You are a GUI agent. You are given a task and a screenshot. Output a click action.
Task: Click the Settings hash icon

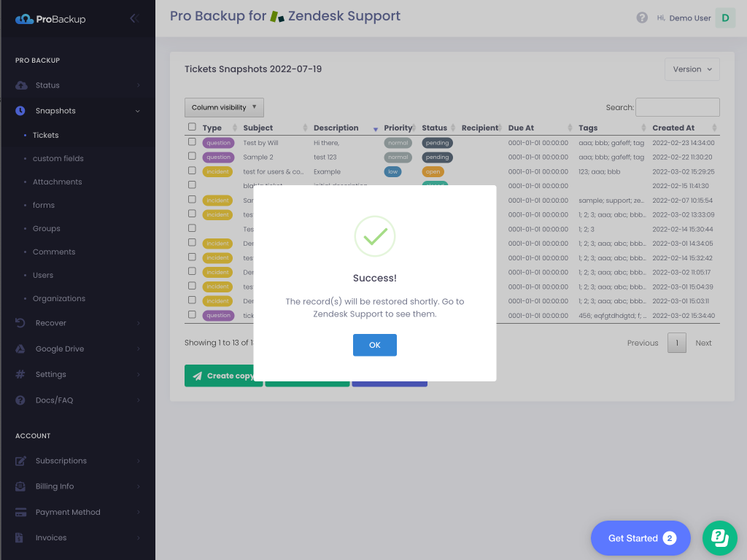20,374
